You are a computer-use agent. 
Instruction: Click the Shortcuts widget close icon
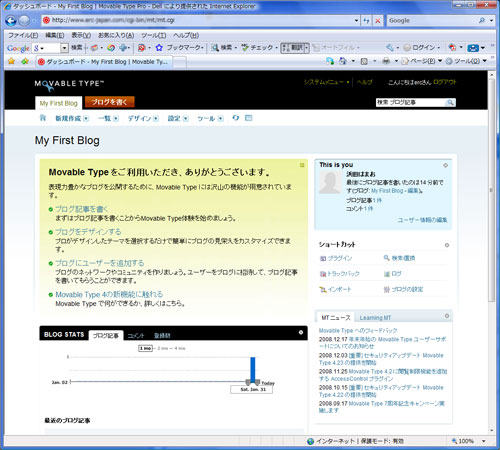coord(447,245)
